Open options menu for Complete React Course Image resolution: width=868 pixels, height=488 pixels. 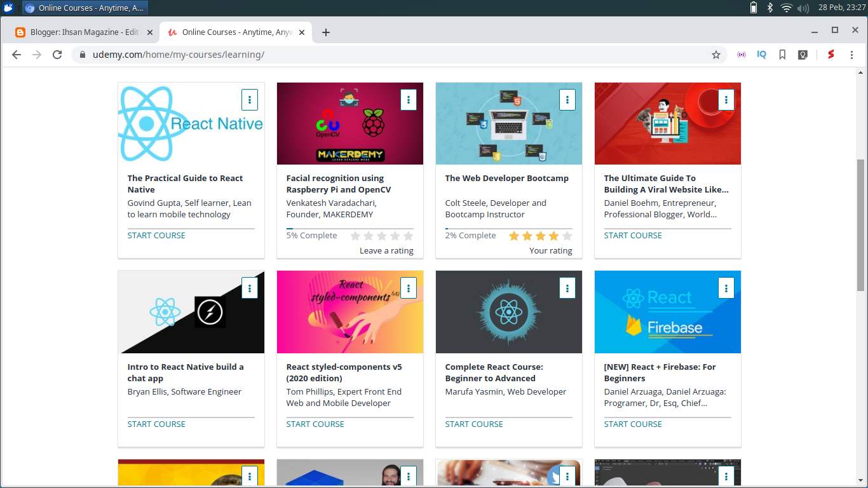(x=567, y=288)
